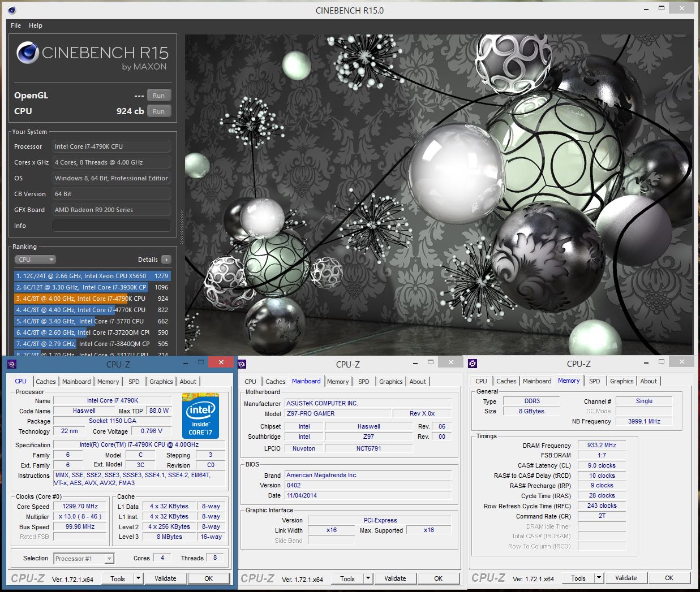
Task: Switch to About tab in middle CPU-Z window
Action: coord(418,382)
